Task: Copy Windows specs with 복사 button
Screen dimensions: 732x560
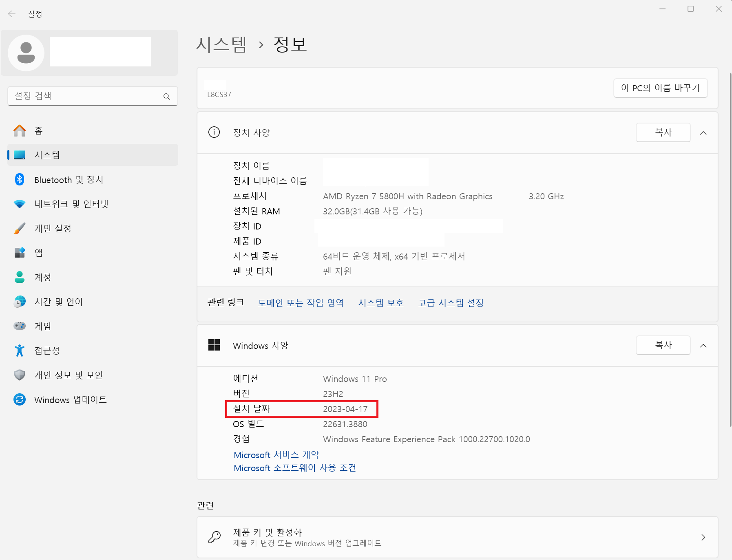Action: tap(663, 345)
